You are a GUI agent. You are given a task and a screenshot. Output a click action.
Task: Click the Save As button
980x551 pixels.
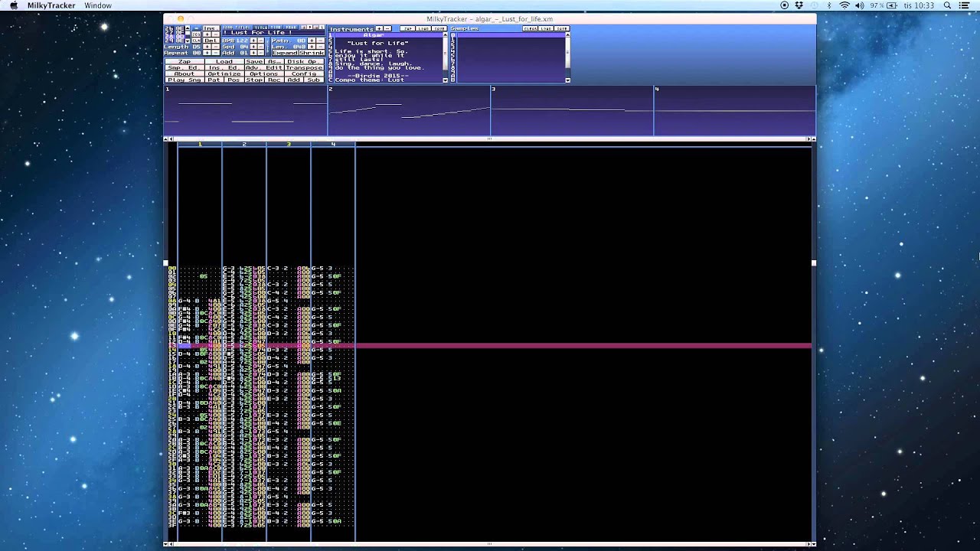click(273, 61)
